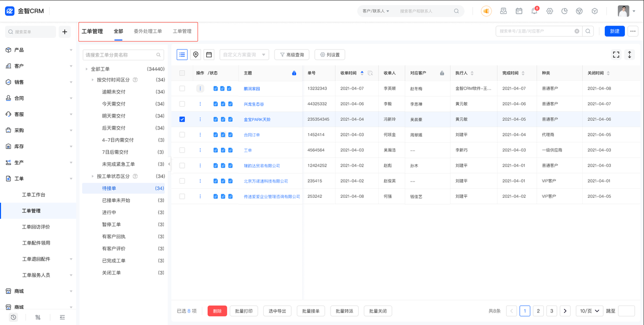The width and height of the screenshot is (644, 325).
Task: Switch to map location view icon
Action: (x=196, y=54)
